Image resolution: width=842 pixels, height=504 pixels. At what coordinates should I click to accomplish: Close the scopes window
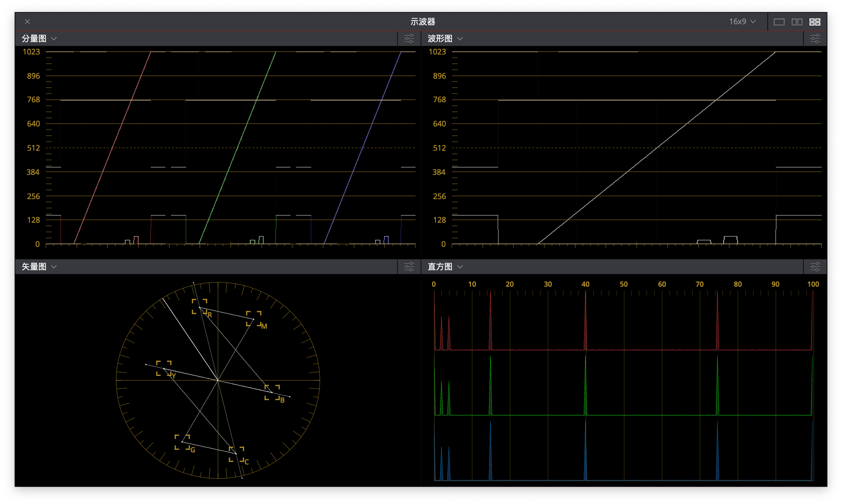tap(27, 22)
